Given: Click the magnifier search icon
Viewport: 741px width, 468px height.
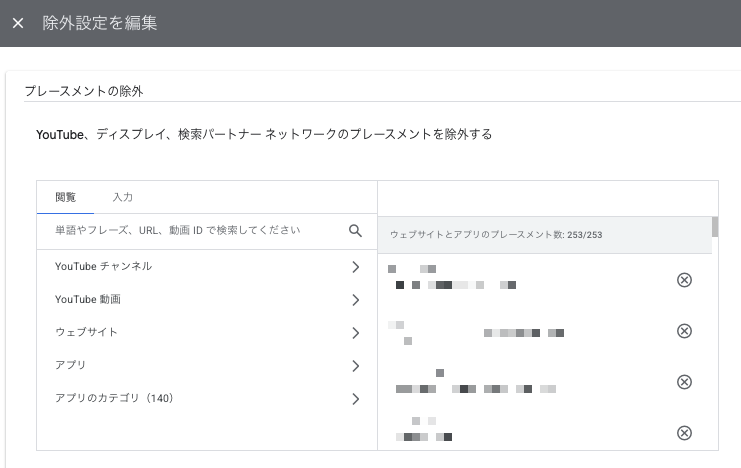Looking at the screenshot, I should tap(355, 230).
